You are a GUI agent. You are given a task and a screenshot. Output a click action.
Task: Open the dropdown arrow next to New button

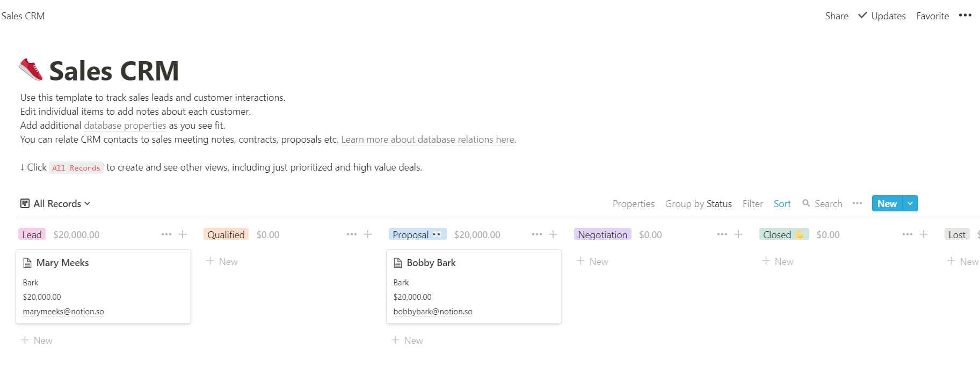point(910,203)
